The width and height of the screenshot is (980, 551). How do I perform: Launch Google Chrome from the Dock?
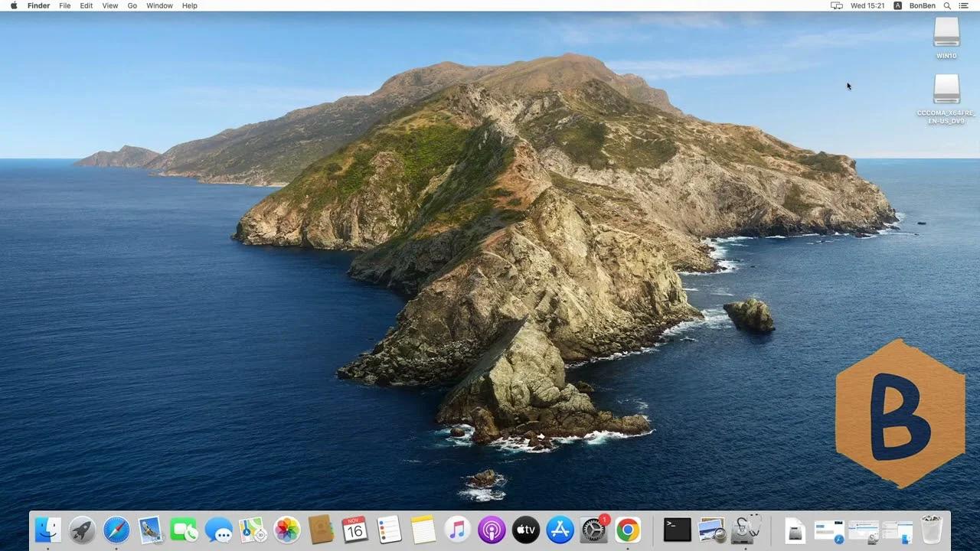point(628,529)
